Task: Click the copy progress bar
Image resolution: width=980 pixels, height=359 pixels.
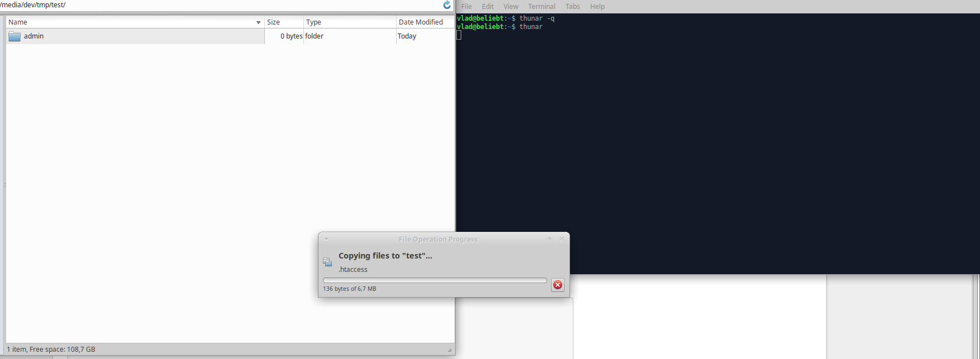Action: pyautogui.click(x=435, y=280)
